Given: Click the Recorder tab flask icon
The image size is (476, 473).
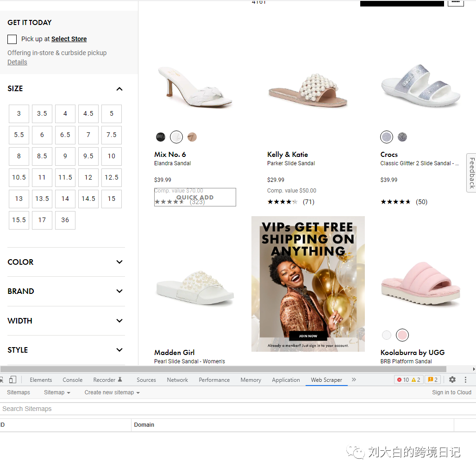Looking at the screenshot, I should 120,380.
